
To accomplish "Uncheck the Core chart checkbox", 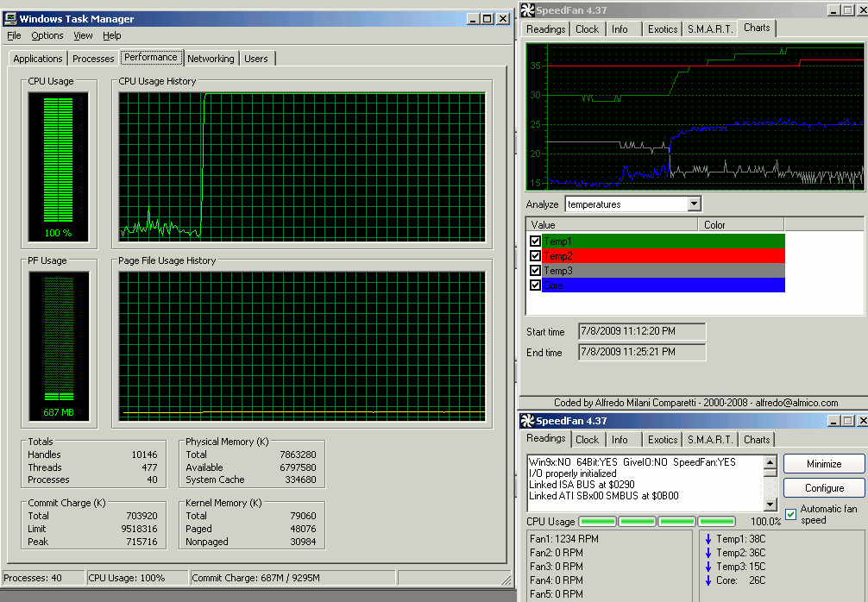I will tap(535, 285).
